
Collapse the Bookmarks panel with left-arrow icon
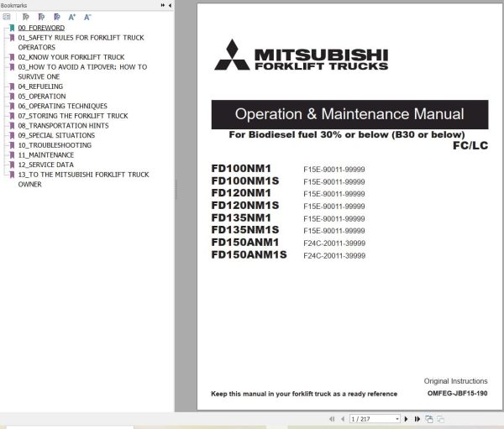[170, 5]
